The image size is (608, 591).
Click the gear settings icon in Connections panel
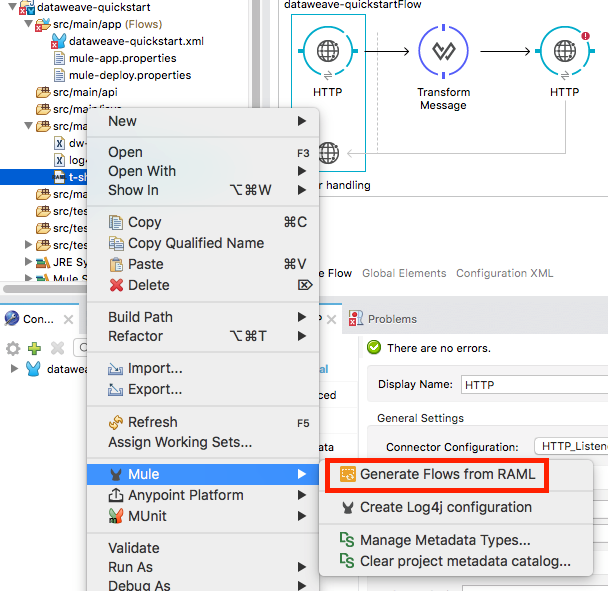pyautogui.click(x=13, y=348)
